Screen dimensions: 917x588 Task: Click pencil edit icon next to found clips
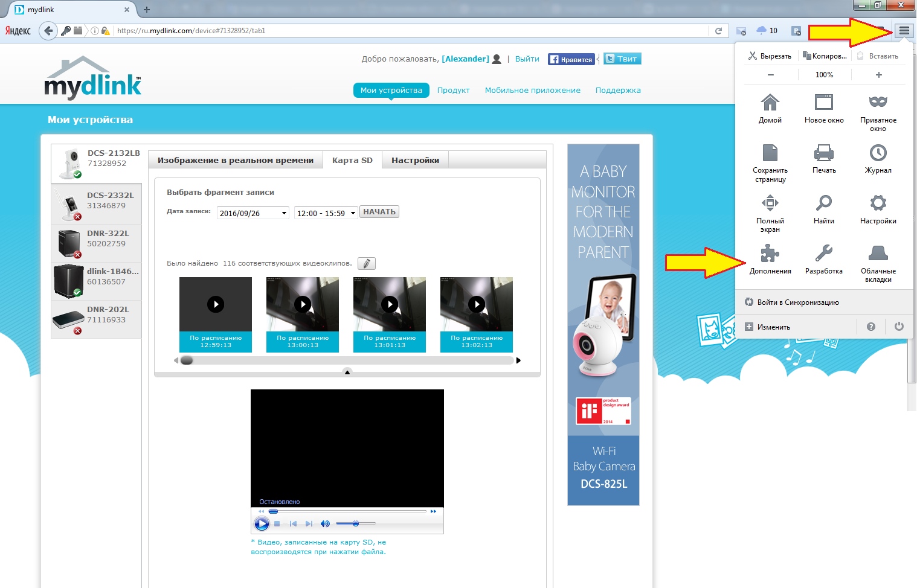pyautogui.click(x=366, y=264)
